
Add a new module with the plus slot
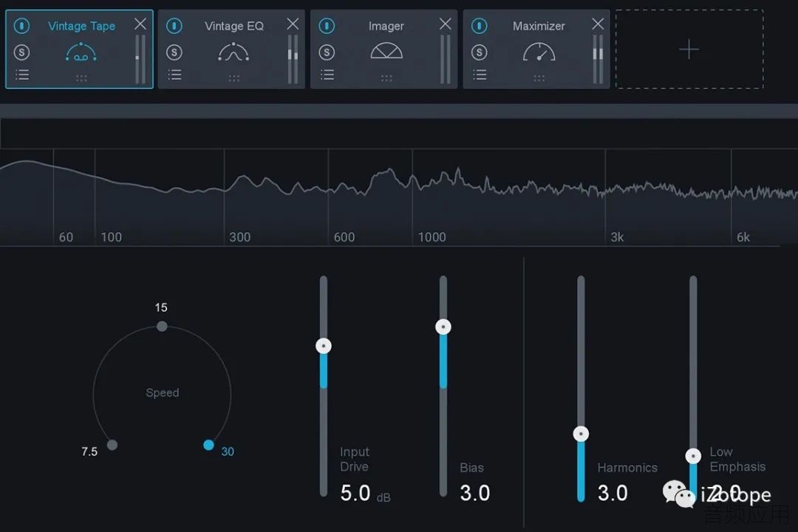click(689, 50)
